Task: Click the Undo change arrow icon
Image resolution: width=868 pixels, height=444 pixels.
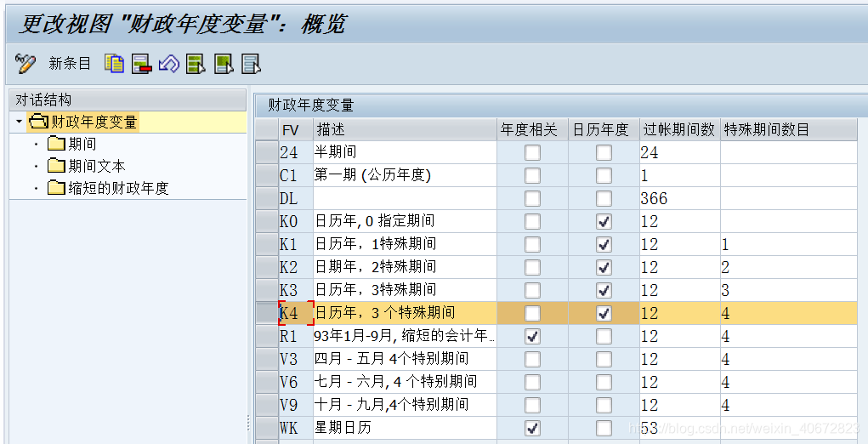Action: pos(169,64)
